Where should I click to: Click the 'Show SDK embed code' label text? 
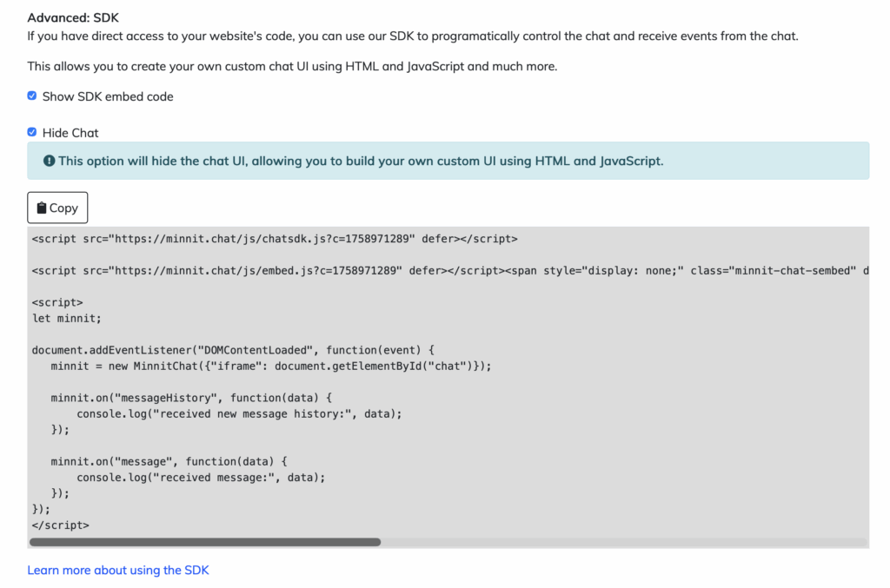(108, 96)
